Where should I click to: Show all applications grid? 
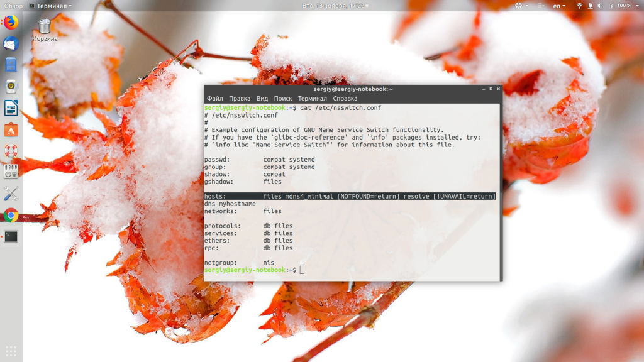pyautogui.click(x=11, y=351)
